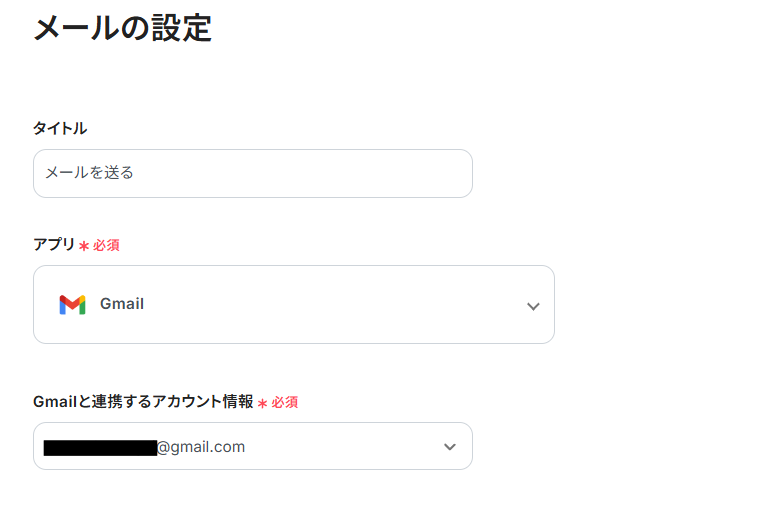
Task: Open the Gmail app selector box
Action: click(x=293, y=304)
